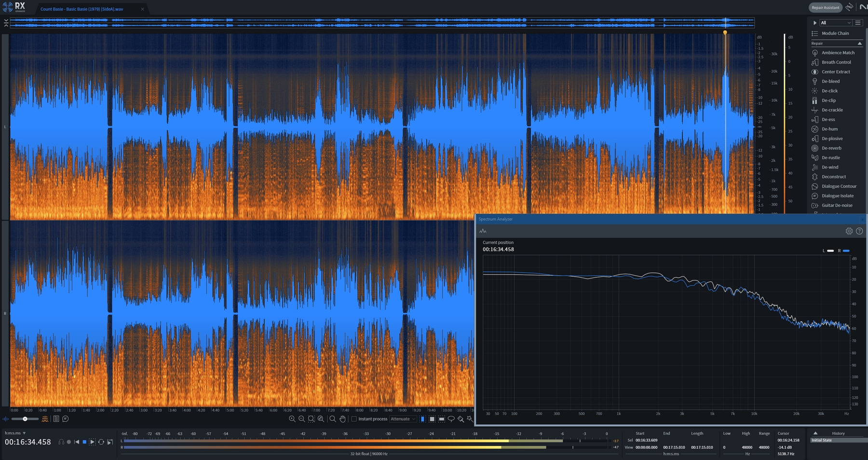Open the De-click module
Image resolution: width=868 pixels, height=460 pixels.
[x=829, y=91]
